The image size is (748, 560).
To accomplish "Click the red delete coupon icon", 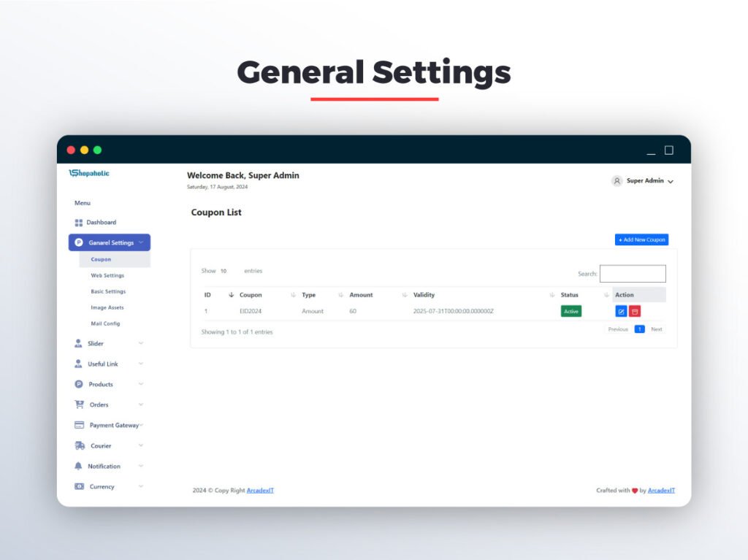I will [x=635, y=312].
